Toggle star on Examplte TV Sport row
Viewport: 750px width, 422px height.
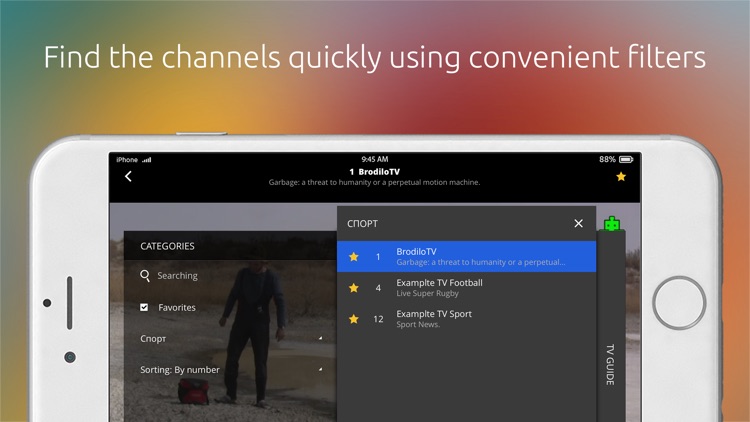click(353, 319)
